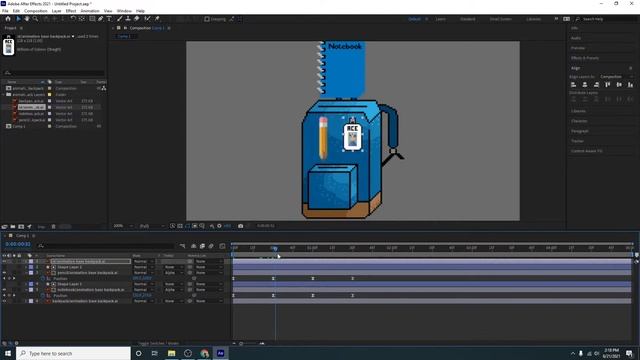
Task: Select the Roto Brush tool
Action: point(147,19)
